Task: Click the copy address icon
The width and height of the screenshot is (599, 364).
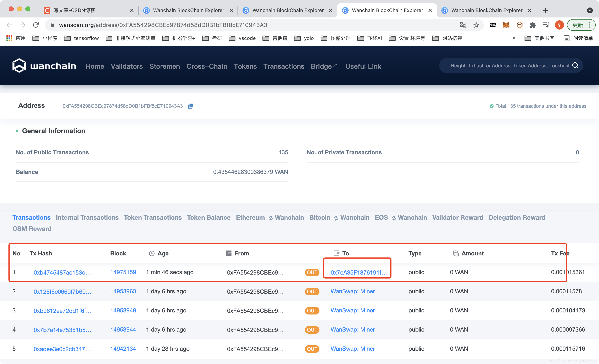Action: pos(190,106)
